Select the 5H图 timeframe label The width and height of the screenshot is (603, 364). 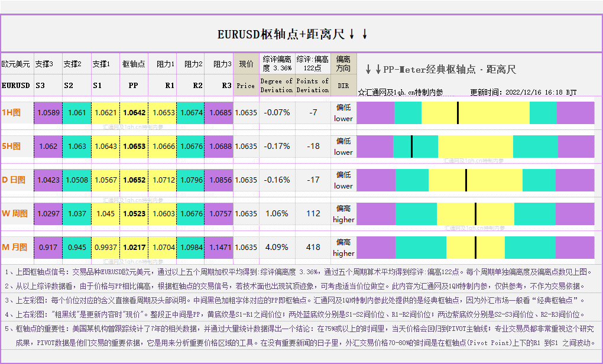coord(11,146)
